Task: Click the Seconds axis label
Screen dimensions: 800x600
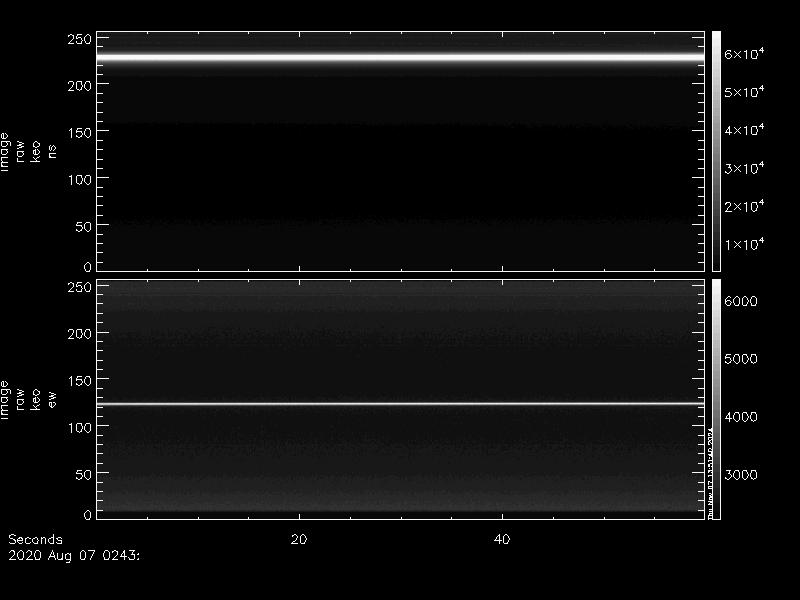Action: point(35,539)
